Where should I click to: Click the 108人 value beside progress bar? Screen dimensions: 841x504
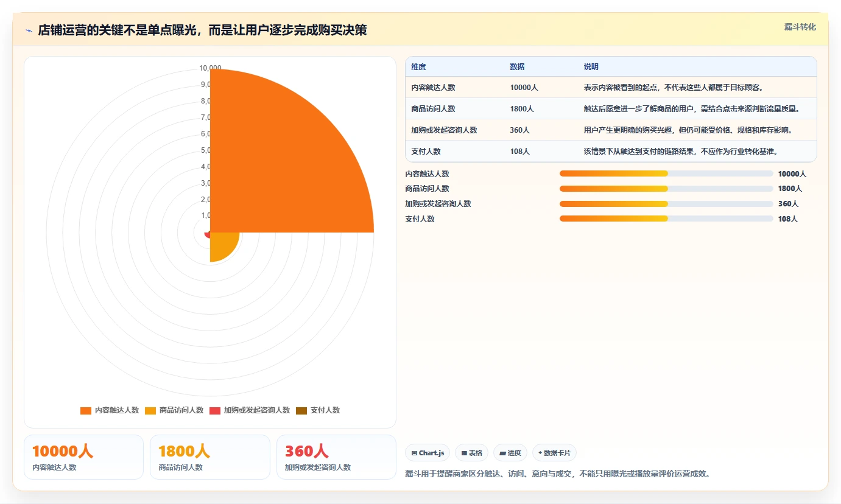click(x=787, y=219)
